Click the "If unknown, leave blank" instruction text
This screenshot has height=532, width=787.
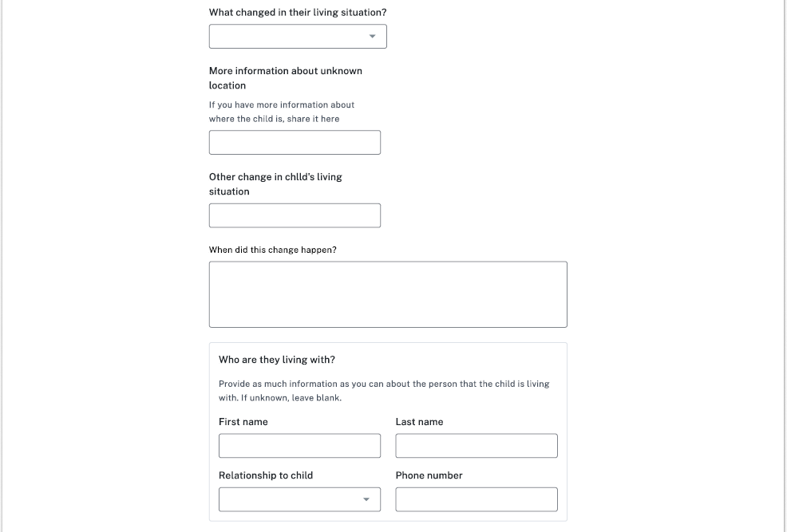pos(291,398)
